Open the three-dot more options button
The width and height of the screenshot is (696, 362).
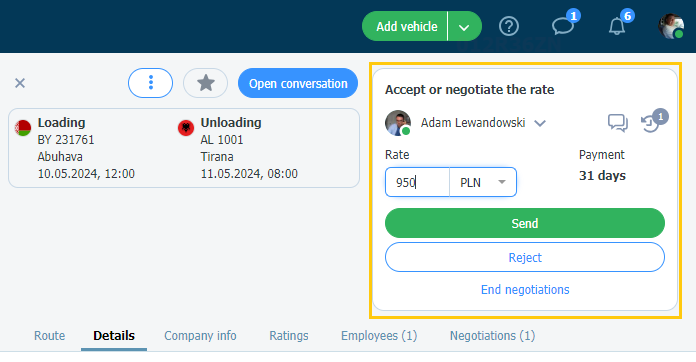[x=150, y=83]
